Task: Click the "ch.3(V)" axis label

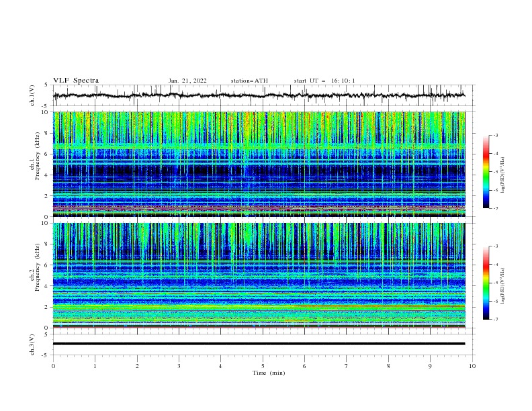Action: click(32, 345)
